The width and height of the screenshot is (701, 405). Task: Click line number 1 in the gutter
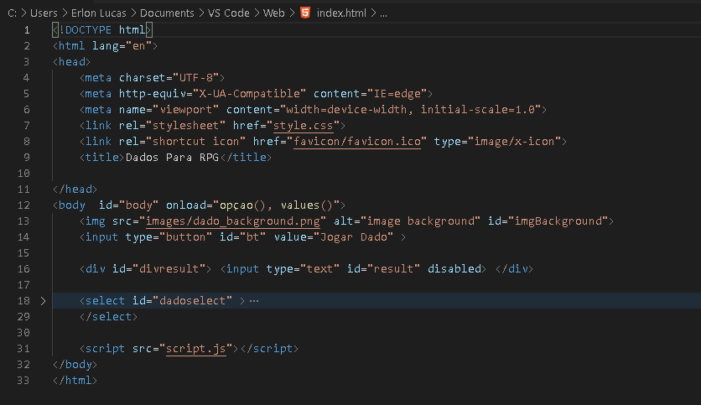(27, 30)
